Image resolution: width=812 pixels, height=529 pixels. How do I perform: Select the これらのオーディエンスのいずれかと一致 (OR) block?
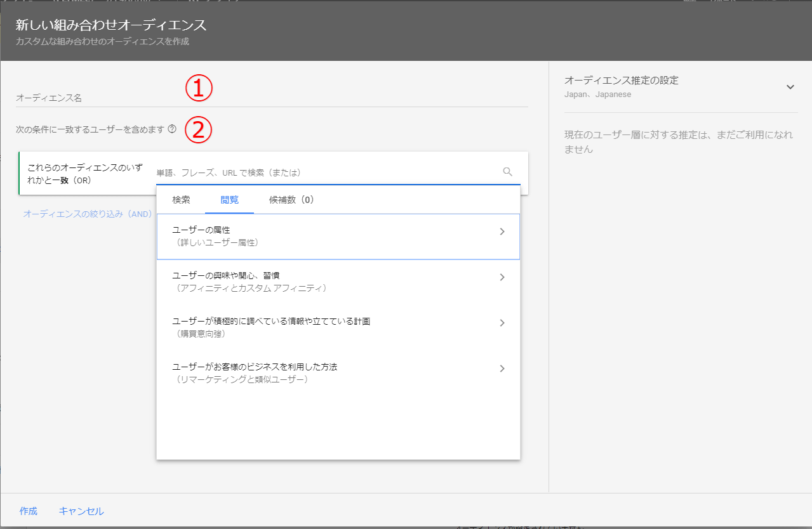click(x=86, y=173)
